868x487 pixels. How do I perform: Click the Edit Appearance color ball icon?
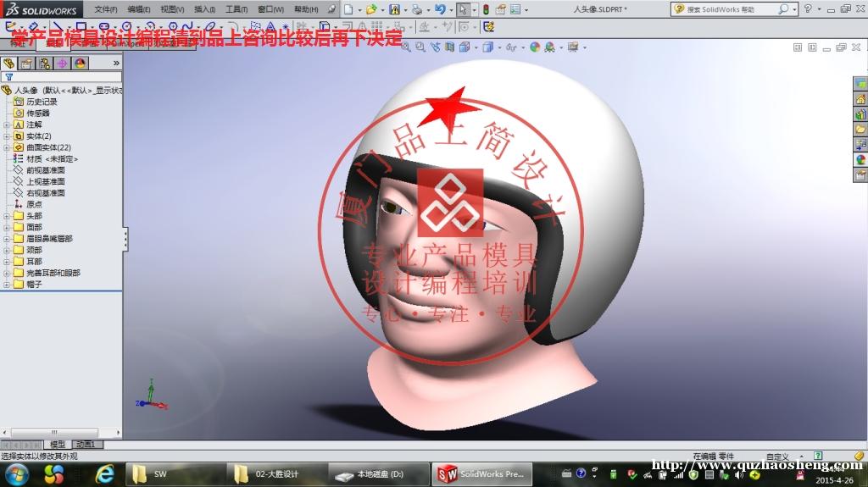535,47
